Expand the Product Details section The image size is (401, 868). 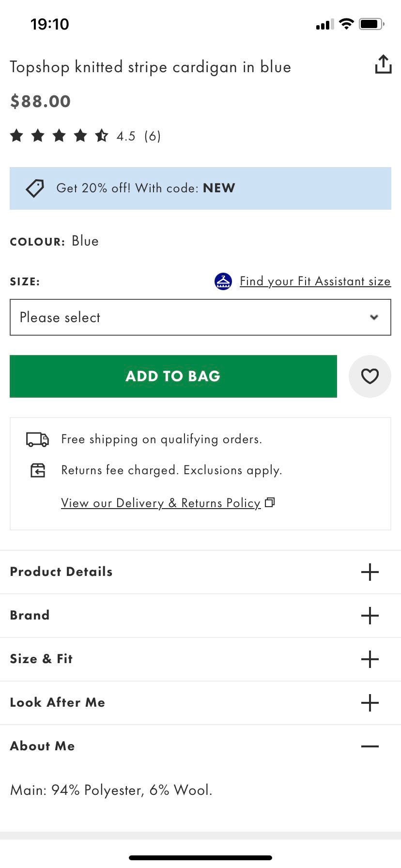370,572
